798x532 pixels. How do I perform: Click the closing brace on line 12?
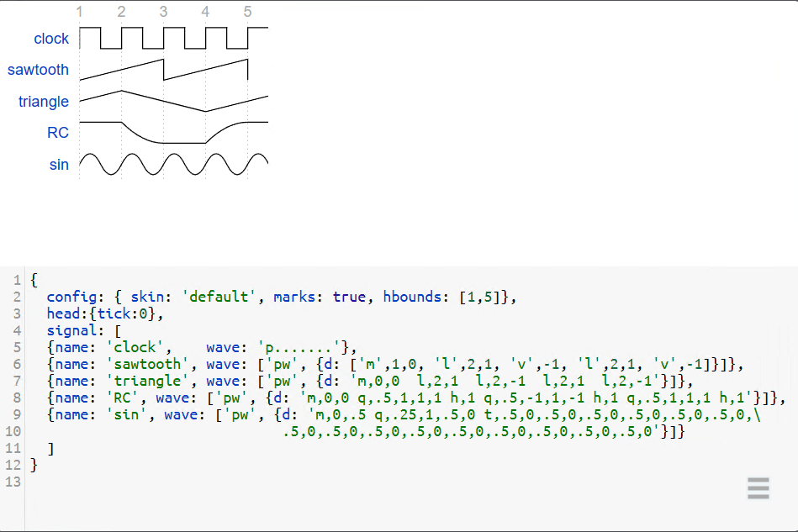point(32,465)
